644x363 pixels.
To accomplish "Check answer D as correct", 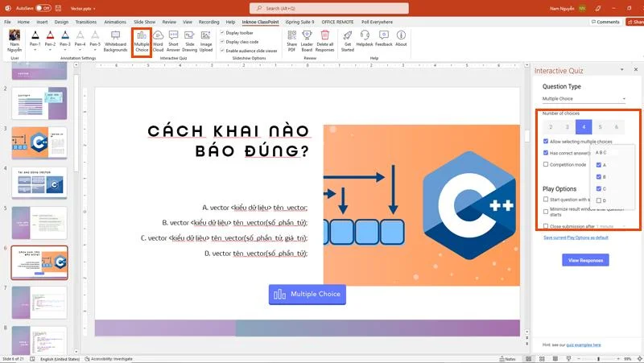I will pos(599,200).
